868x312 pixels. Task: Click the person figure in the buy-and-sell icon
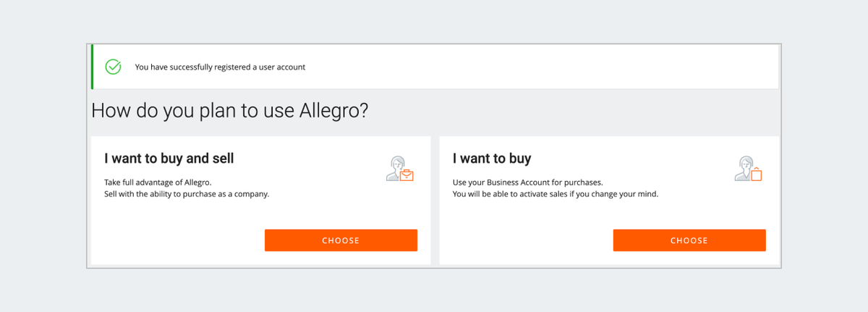point(394,166)
